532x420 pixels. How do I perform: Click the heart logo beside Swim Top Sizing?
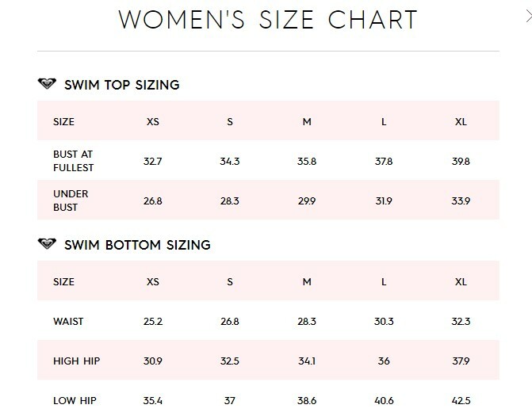[x=47, y=83]
